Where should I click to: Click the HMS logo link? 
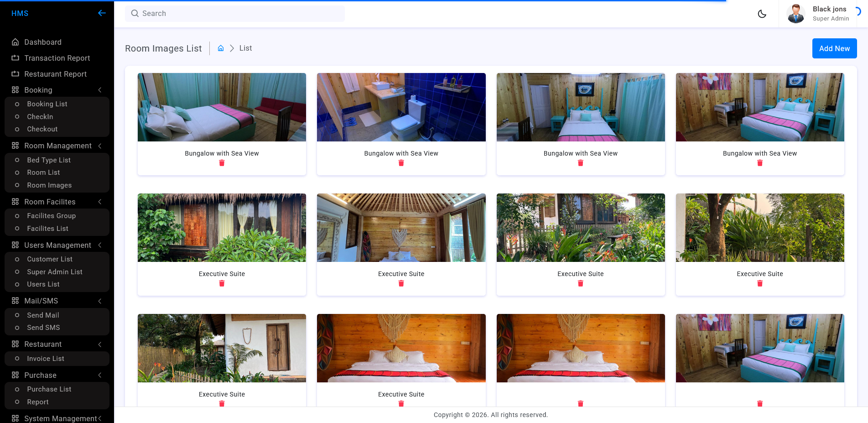(x=20, y=13)
